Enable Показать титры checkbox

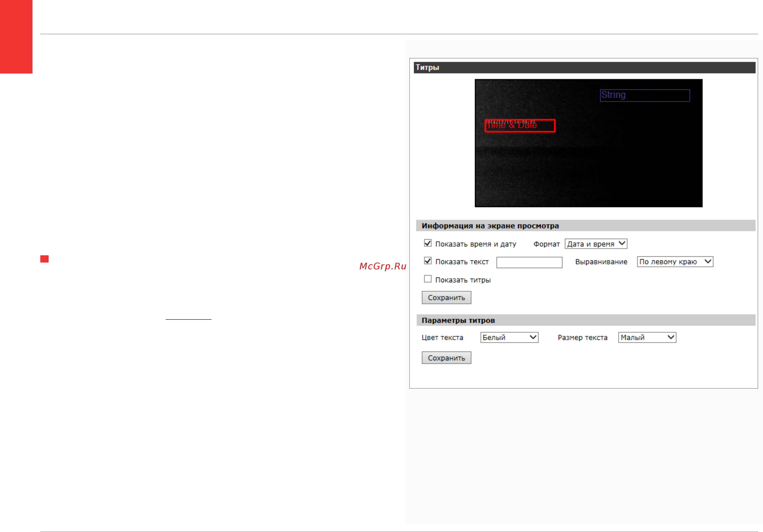click(428, 279)
